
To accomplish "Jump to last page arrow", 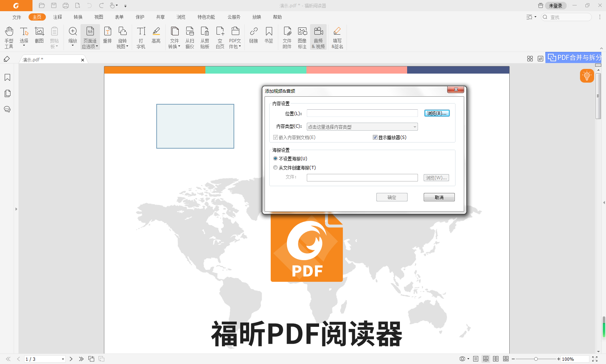I will point(81,359).
